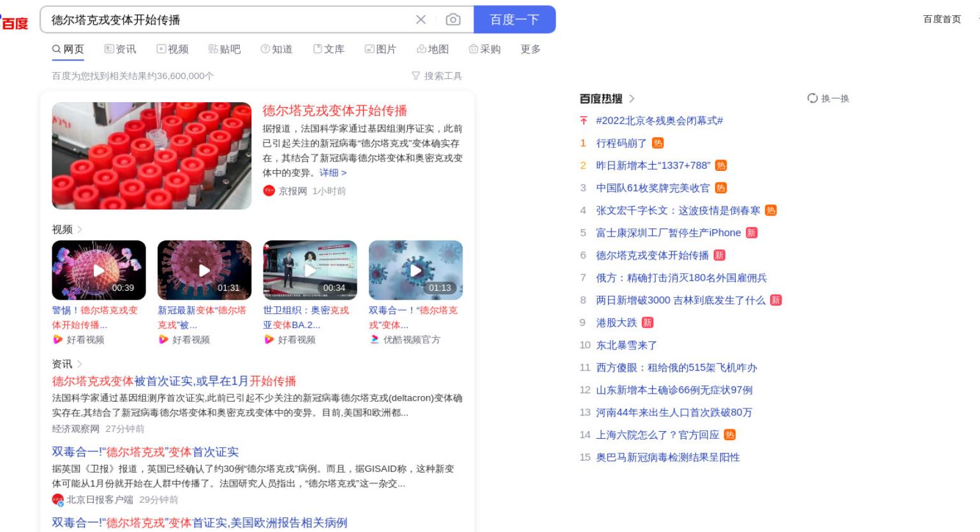Select the 网页 tab
The height and width of the screenshot is (532, 980).
pyautogui.click(x=68, y=49)
